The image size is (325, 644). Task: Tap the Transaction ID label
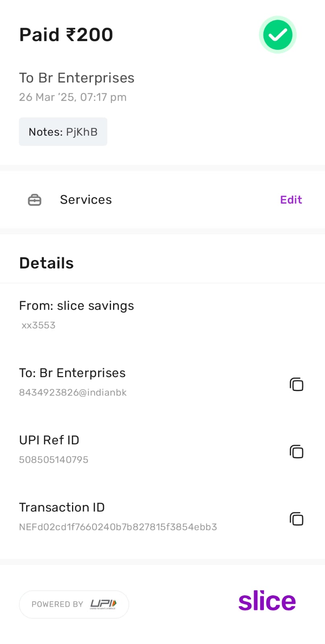click(62, 508)
